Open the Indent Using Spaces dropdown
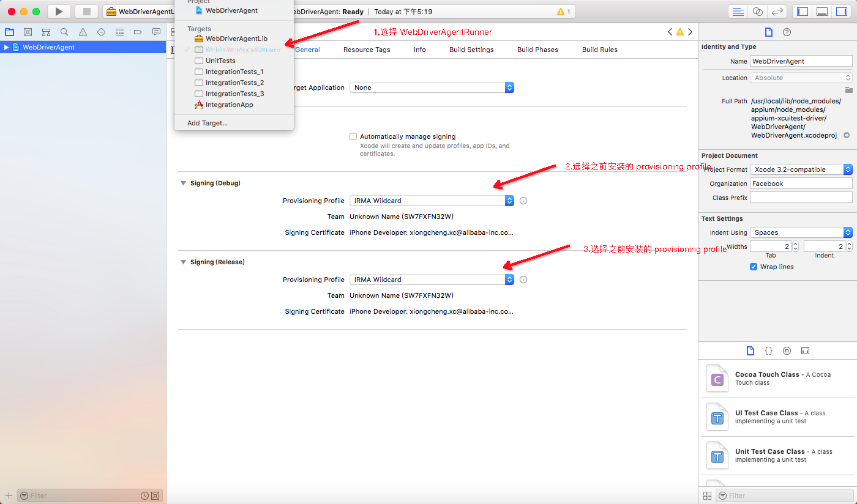Viewport: 857px width, 504px height. pyautogui.click(x=801, y=232)
